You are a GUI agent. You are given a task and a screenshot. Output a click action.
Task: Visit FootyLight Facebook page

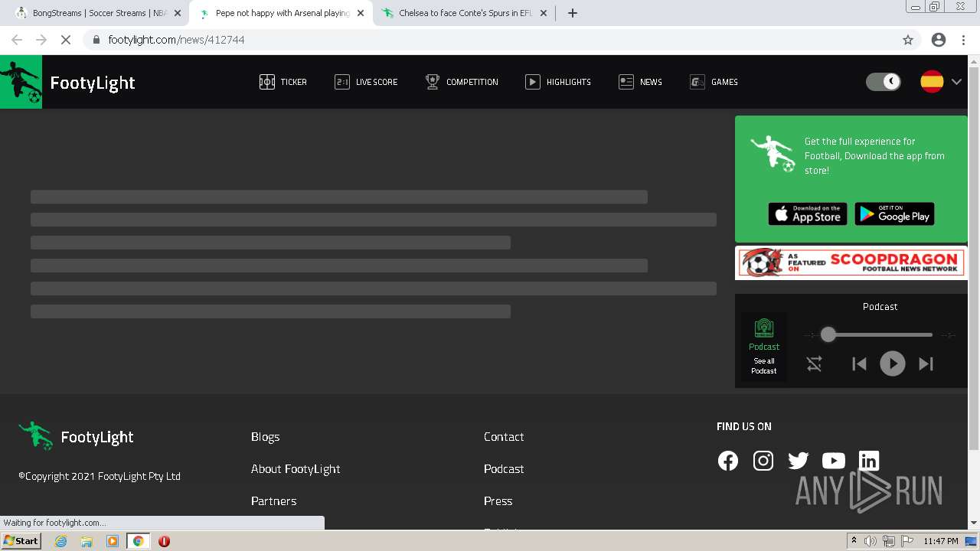pos(728,461)
